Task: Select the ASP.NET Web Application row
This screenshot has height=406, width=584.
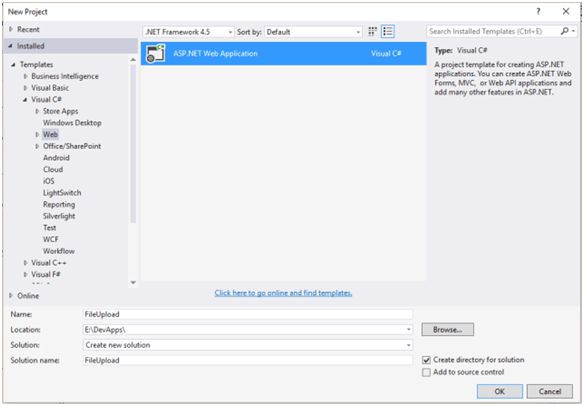Action: click(x=283, y=53)
